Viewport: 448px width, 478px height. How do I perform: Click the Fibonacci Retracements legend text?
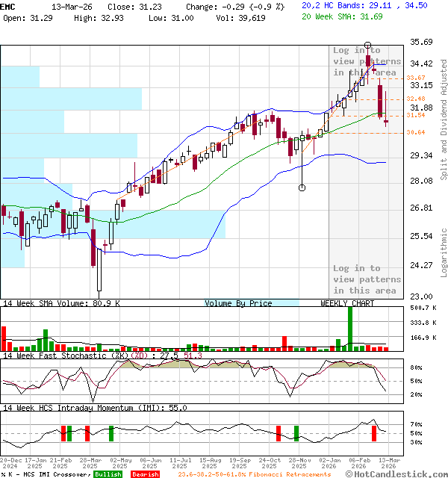pyautogui.click(x=254, y=474)
